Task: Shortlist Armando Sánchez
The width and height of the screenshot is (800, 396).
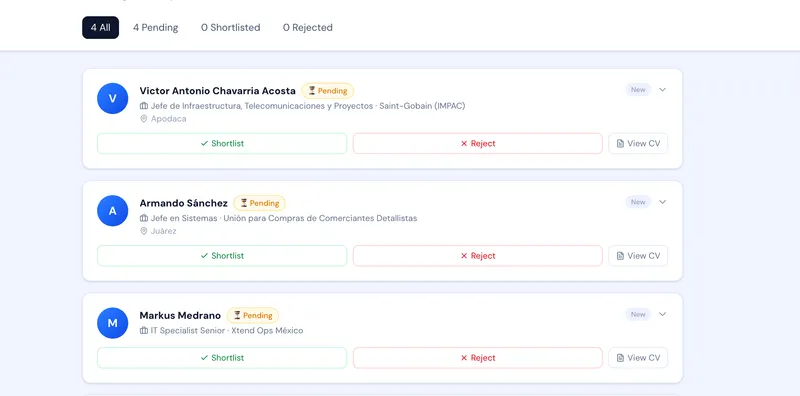Action: click(222, 256)
